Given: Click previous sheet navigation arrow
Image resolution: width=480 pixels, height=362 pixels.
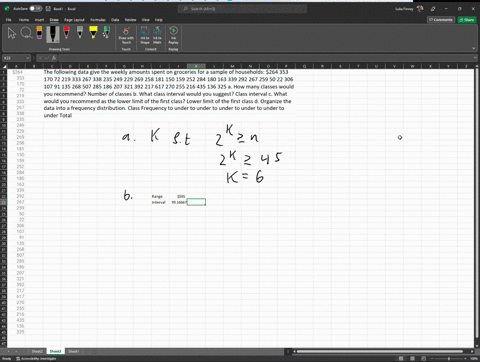Looking at the screenshot, I should pyautogui.click(x=8, y=351).
